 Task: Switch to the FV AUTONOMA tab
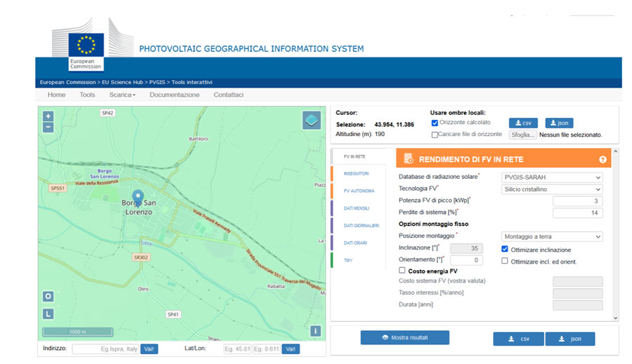[359, 191]
